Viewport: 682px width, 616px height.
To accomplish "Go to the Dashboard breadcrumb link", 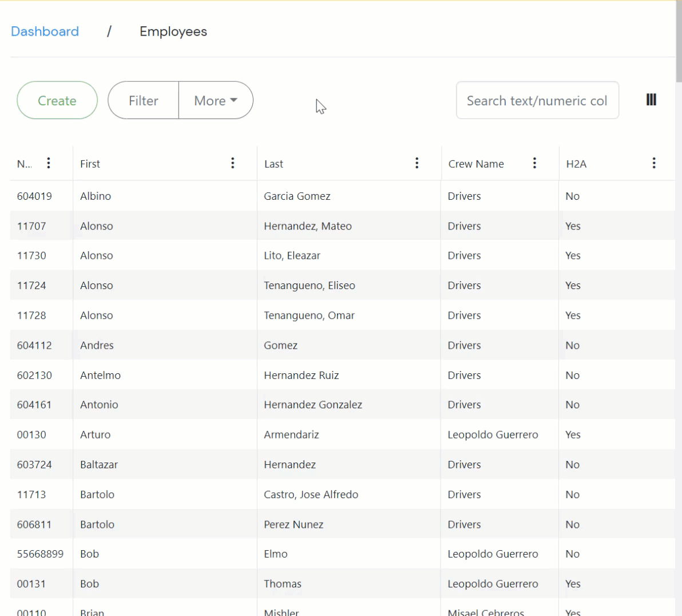I will click(45, 31).
